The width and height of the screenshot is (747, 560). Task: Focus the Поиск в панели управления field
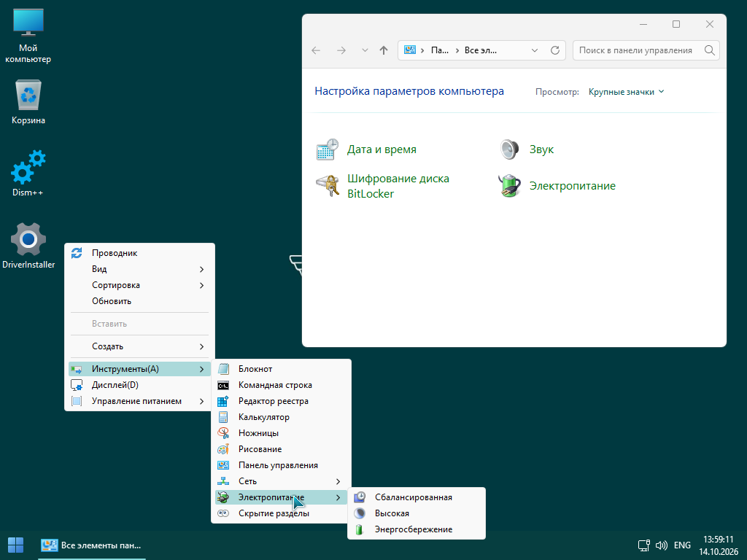point(646,50)
